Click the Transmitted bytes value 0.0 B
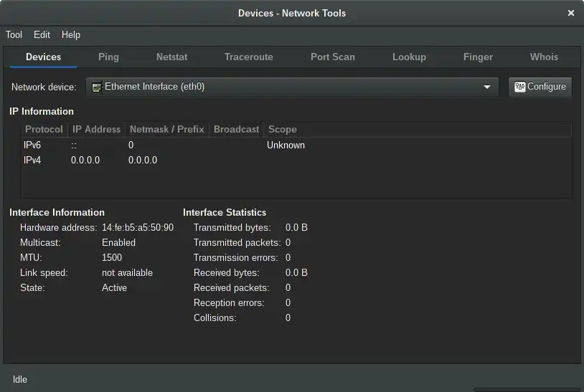The height and width of the screenshot is (392, 584). coord(296,228)
